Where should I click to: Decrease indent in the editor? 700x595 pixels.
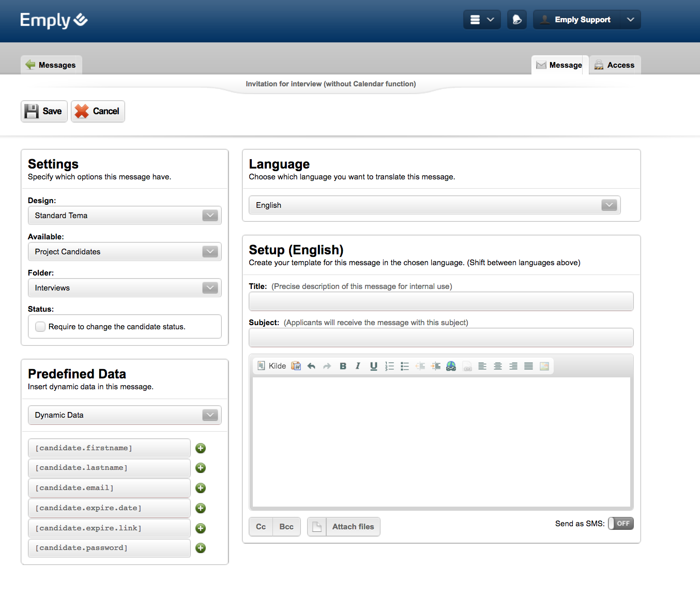pos(420,366)
